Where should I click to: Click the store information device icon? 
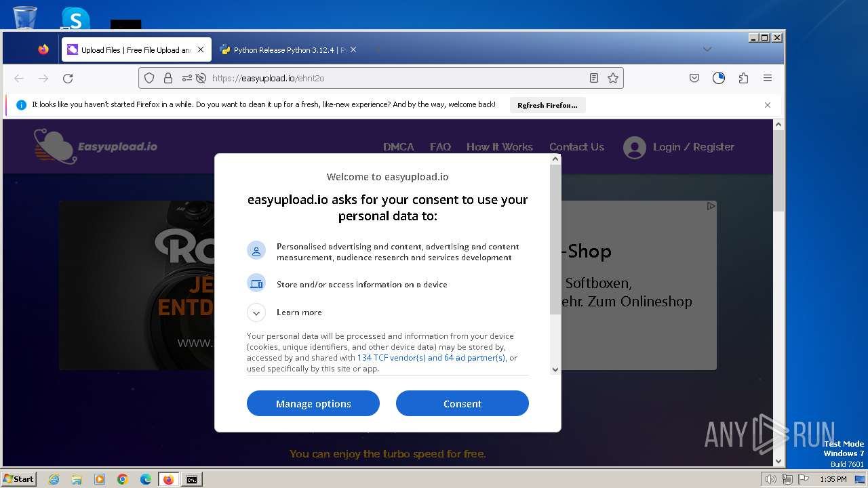click(x=256, y=284)
